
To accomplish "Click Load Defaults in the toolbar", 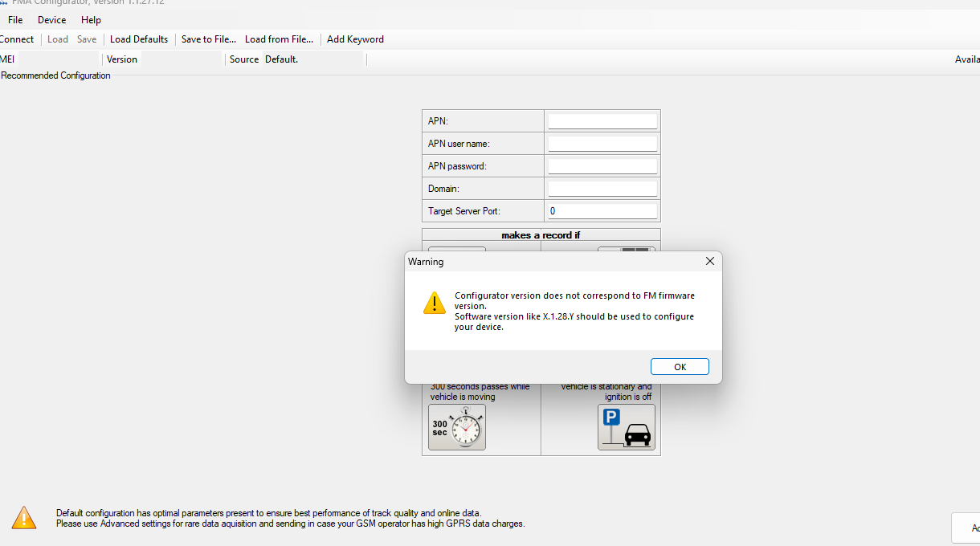I will [x=139, y=39].
